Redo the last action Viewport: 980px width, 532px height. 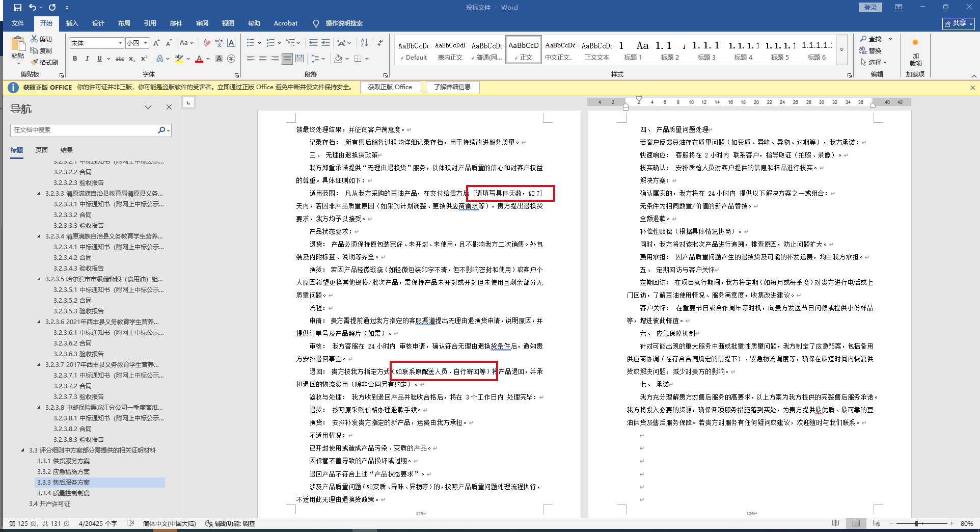(x=52, y=8)
